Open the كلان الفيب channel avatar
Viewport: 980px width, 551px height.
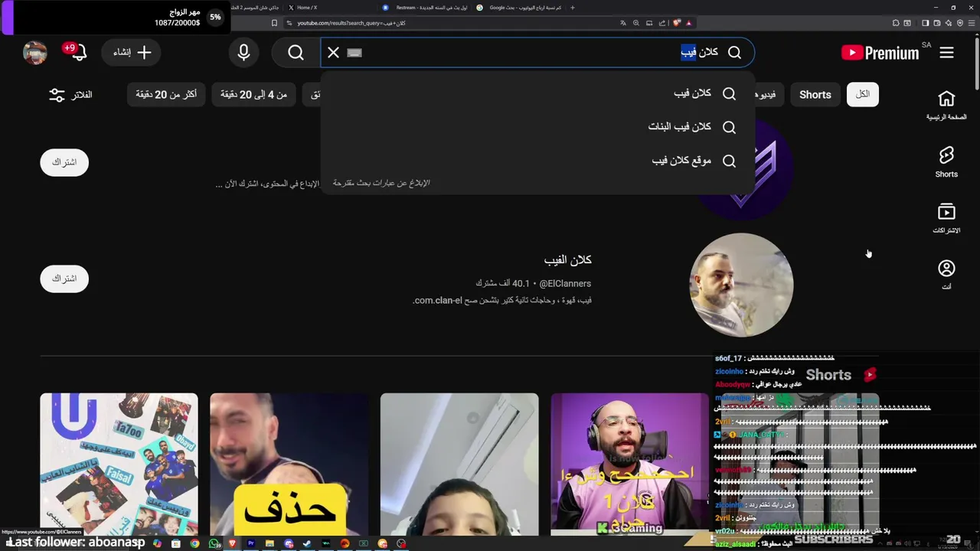(x=741, y=285)
